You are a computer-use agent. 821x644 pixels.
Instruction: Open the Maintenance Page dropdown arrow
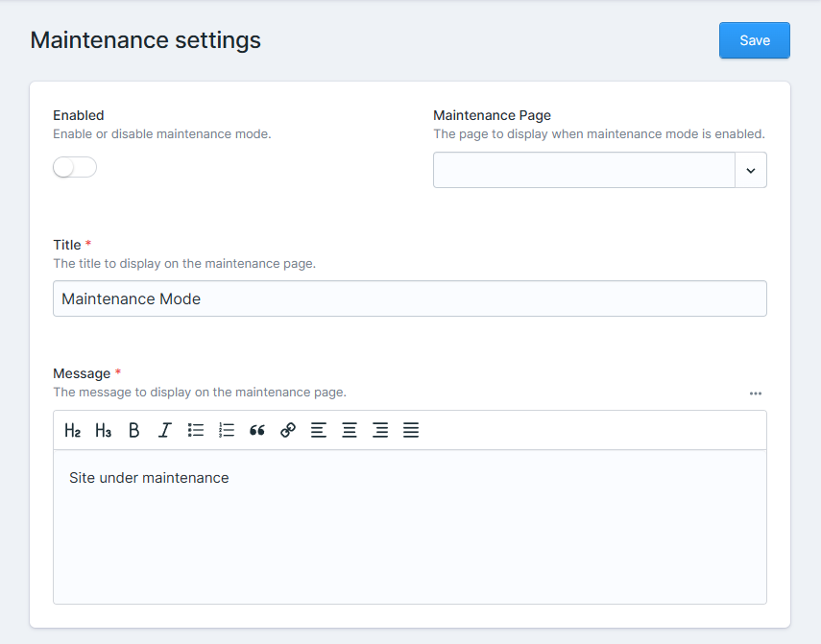(751, 170)
